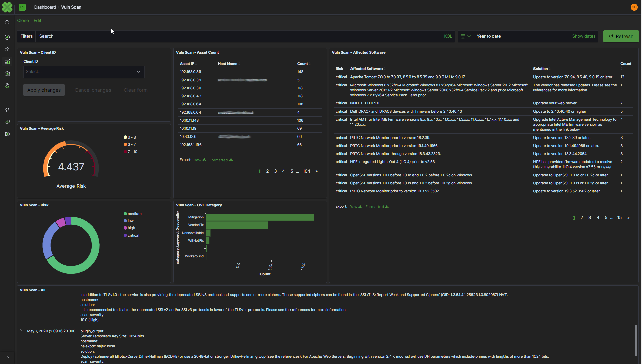Viewport: 642px width, 364px height.
Task: Toggle the 7 - 10 risk legend swatch
Action: tap(125, 152)
